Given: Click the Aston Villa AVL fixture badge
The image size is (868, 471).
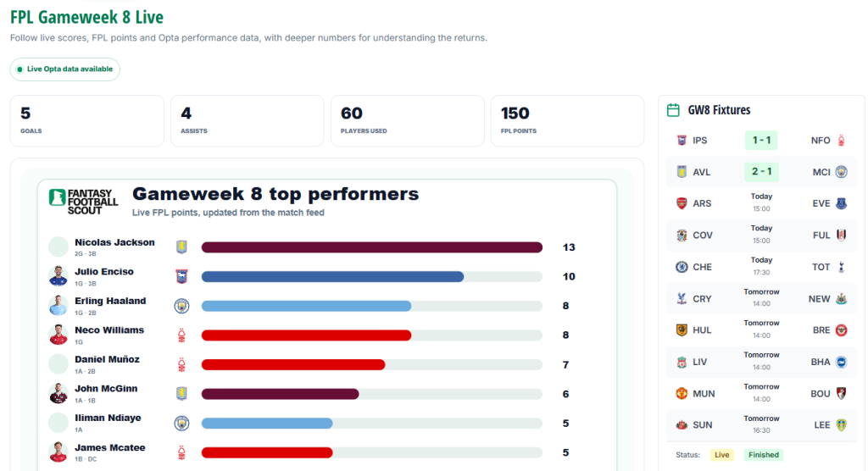Looking at the screenshot, I should click(682, 172).
